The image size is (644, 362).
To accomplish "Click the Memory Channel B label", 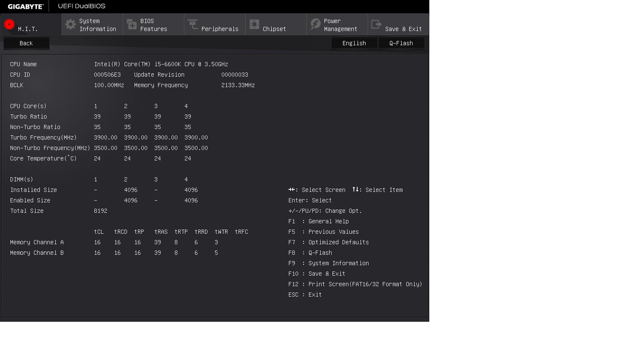I will coord(37,253).
